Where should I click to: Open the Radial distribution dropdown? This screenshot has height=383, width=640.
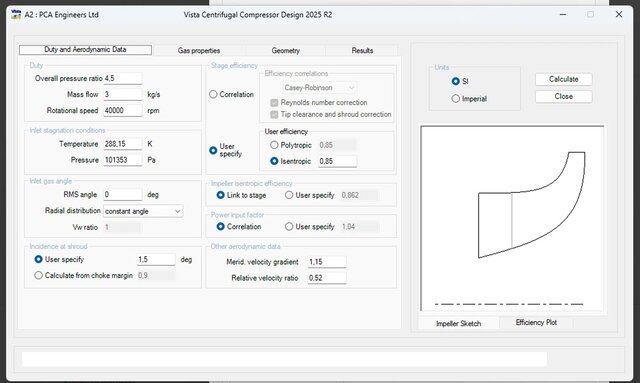pos(143,211)
